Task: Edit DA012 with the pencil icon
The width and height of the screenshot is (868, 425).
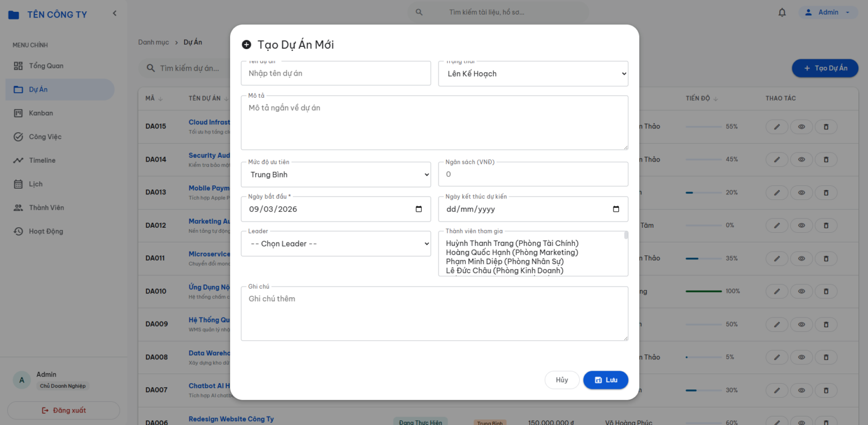Action: tap(777, 225)
